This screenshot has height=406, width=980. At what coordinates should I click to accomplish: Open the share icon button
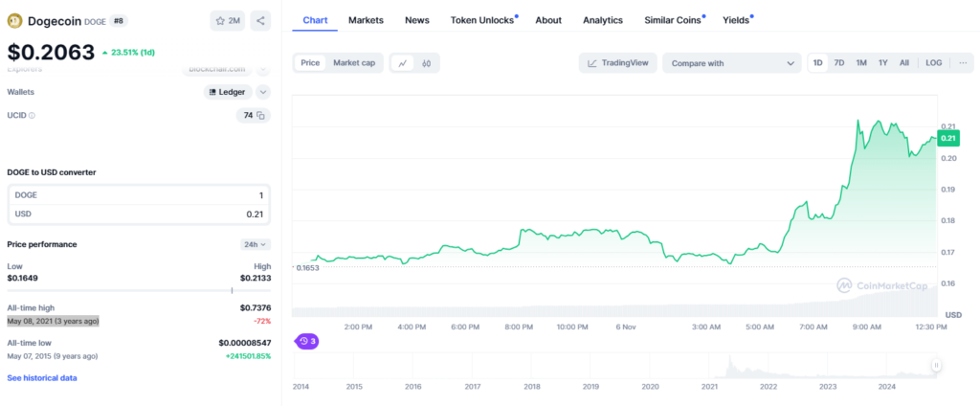click(x=260, y=21)
